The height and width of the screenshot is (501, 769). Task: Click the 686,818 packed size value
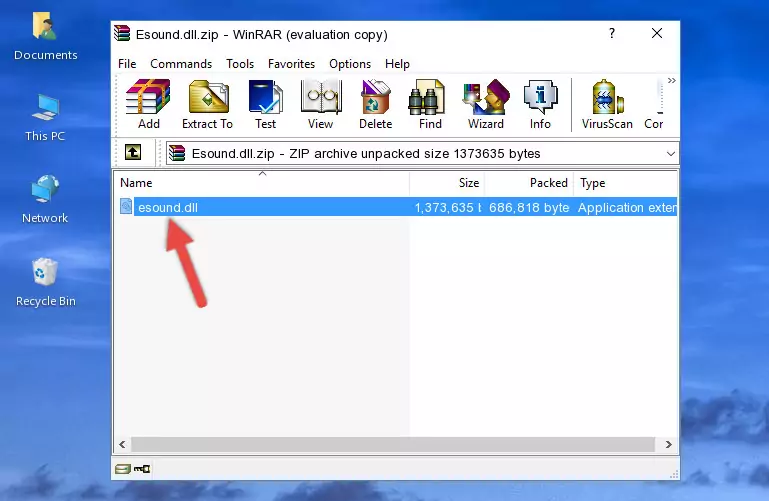pos(529,207)
